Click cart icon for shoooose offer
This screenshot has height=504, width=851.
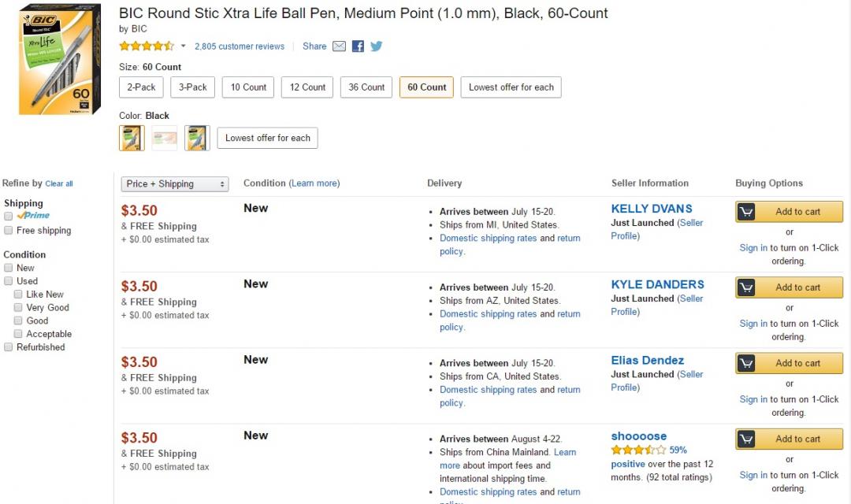tap(746, 439)
